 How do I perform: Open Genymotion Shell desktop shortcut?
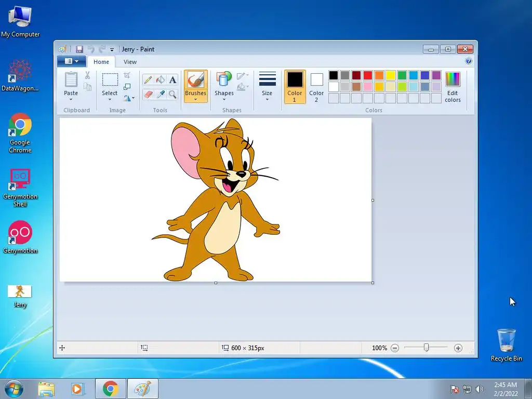(20, 188)
